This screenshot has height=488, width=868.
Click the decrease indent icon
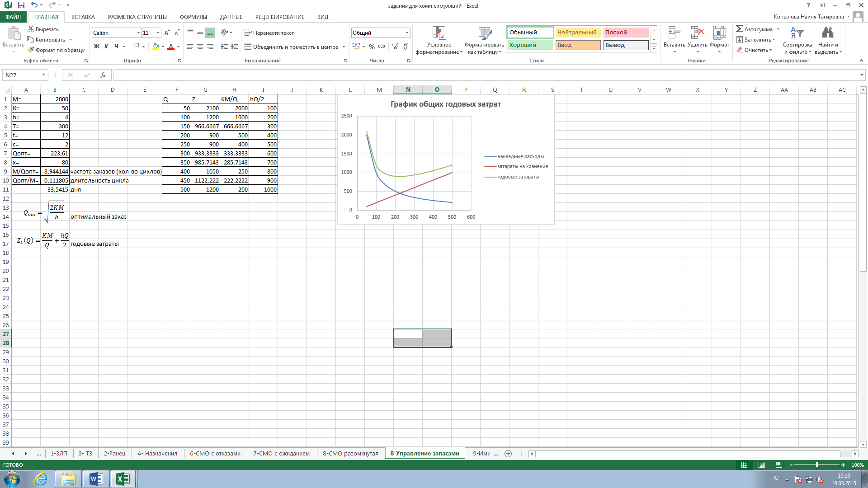[224, 47]
